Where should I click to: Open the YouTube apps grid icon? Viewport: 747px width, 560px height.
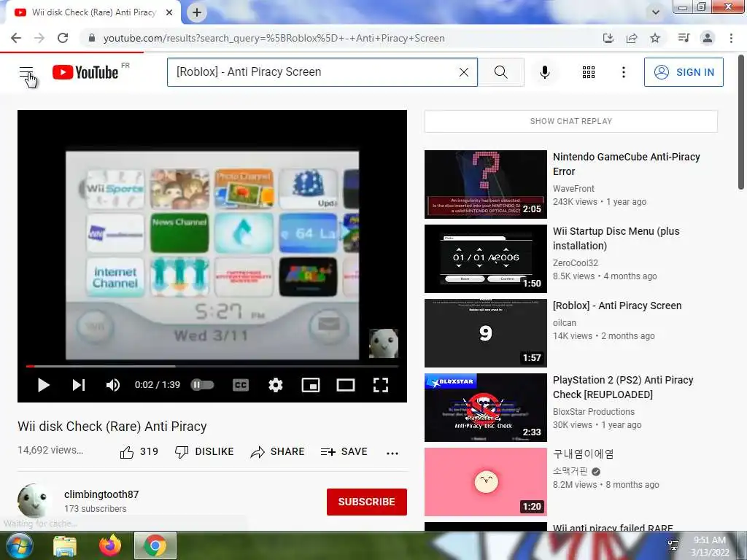(x=589, y=72)
